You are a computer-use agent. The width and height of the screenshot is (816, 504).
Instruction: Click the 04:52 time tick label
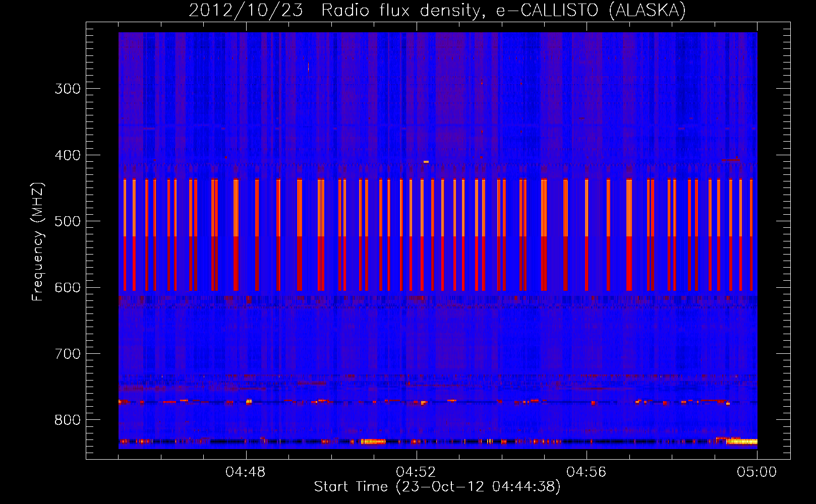(x=416, y=472)
